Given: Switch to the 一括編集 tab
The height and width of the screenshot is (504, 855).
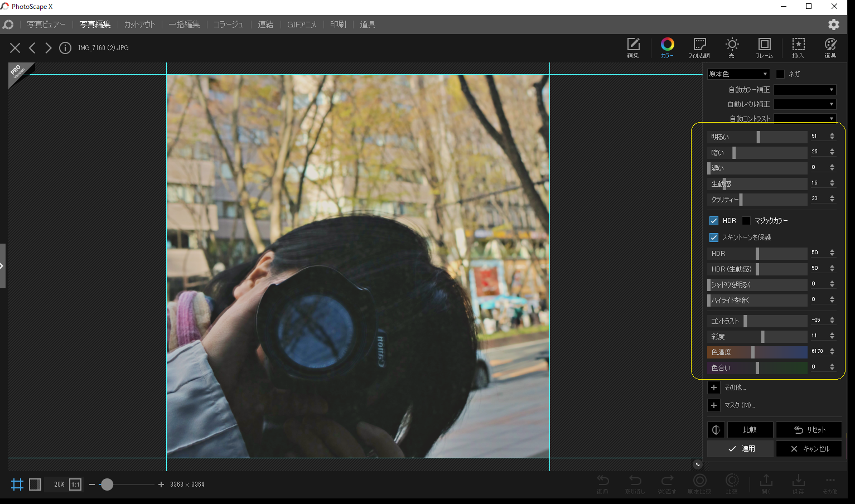Looking at the screenshot, I should [x=184, y=24].
